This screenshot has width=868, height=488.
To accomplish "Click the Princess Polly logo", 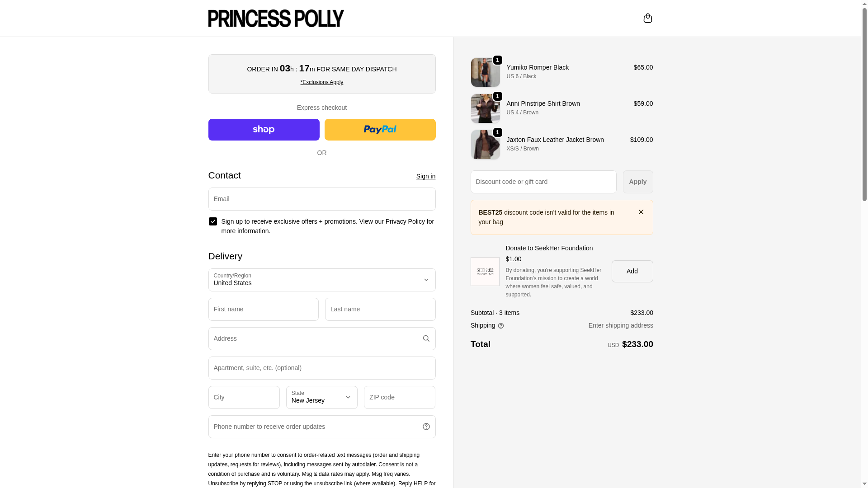I will point(276,18).
